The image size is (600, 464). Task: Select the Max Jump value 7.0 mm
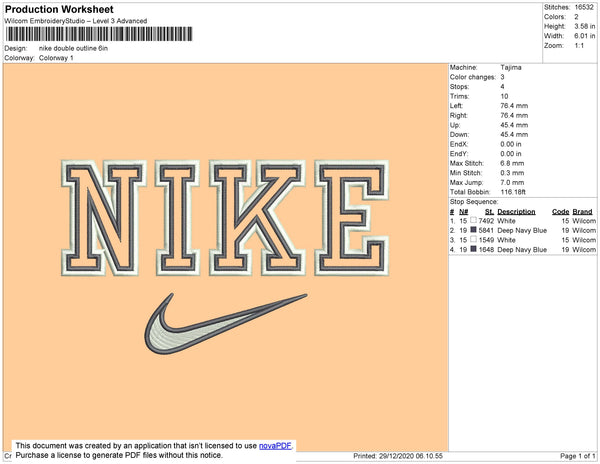tap(512, 182)
